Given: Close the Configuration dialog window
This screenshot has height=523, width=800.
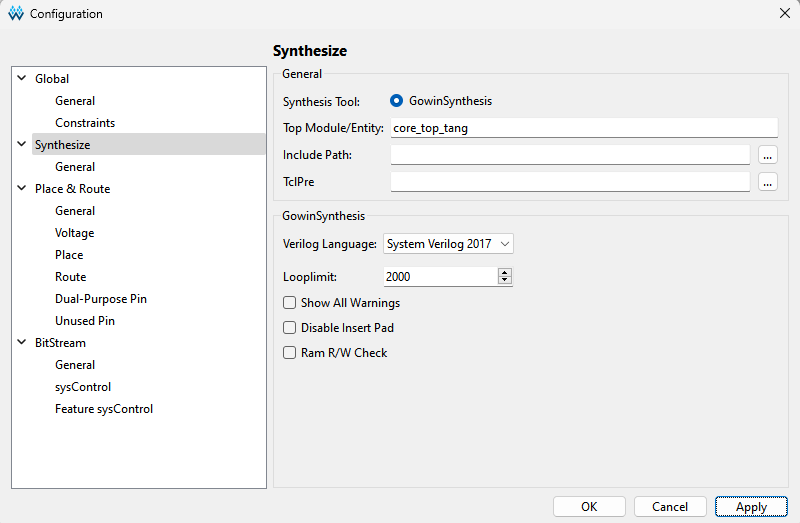Looking at the screenshot, I should 784,14.
